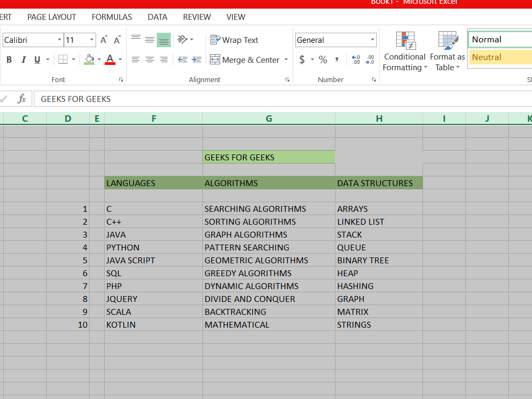
Task: Click Increase Decimal icon
Action: tap(355, 60)
